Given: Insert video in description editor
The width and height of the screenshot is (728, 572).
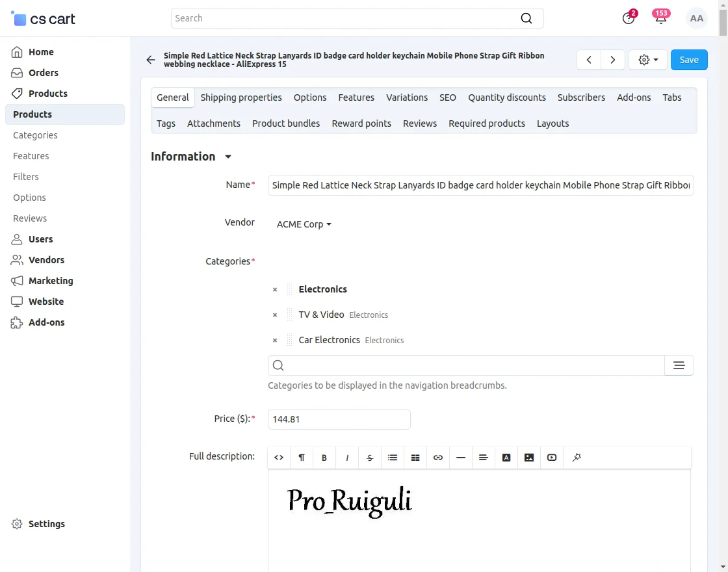Looking at the screenshot, I should pyautogui.click(x=552, y=458).
